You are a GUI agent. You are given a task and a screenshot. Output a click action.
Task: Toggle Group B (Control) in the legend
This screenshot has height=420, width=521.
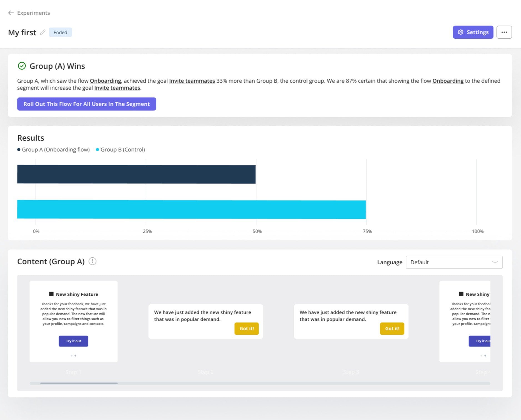pyautogui.click(x=122, y=149)
